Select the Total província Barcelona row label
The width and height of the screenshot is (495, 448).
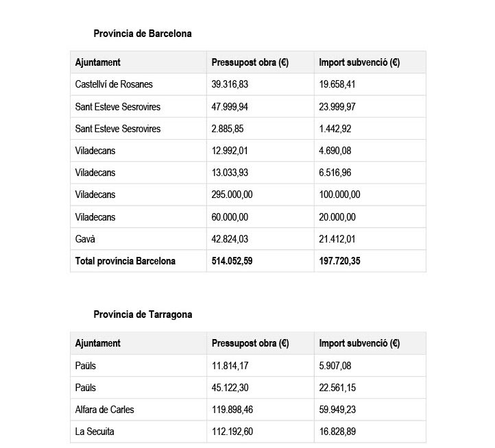pyautogui.click(x=125, y=261)
